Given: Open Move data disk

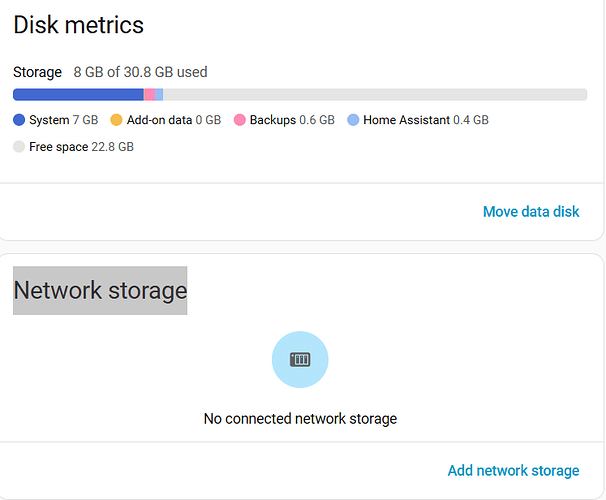Looking at the screenshot, I should (531, 212).
